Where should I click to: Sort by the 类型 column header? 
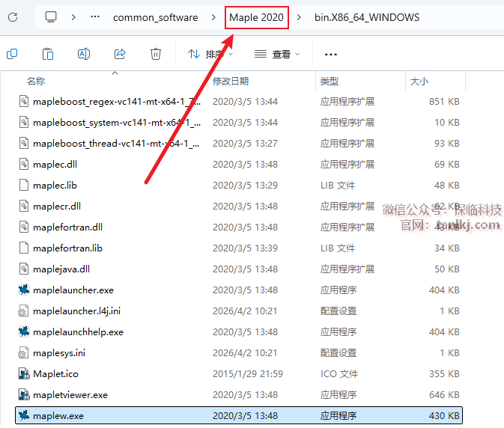[330, 82]
